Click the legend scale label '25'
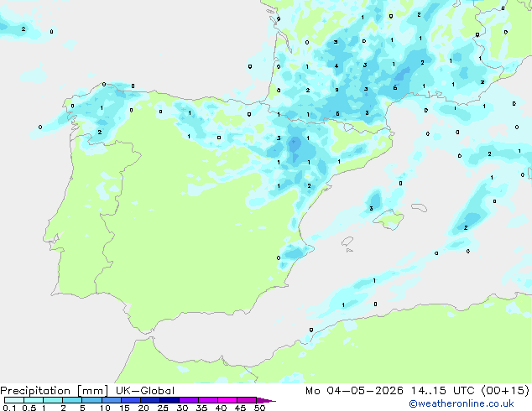 click(x=163, y=408)
